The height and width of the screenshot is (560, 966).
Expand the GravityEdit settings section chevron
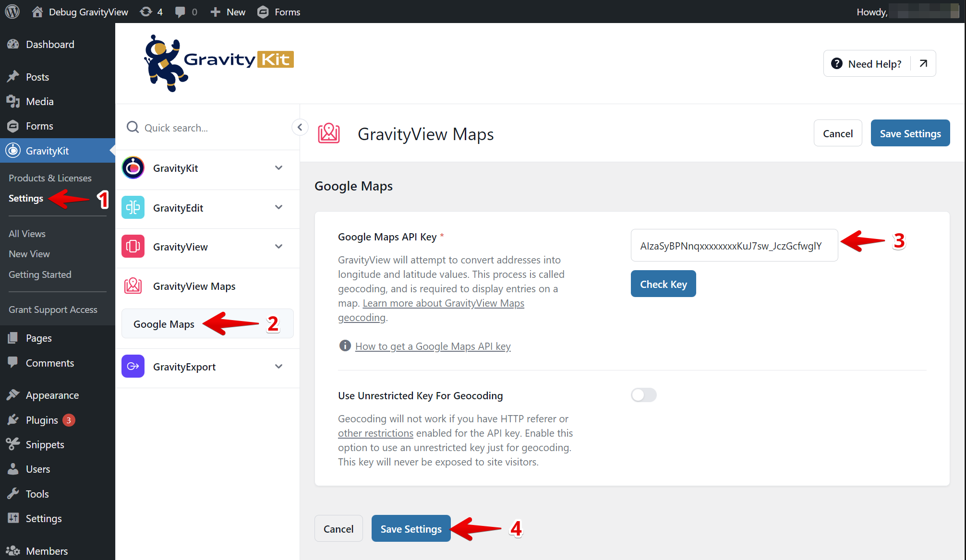tap(279, 207)
